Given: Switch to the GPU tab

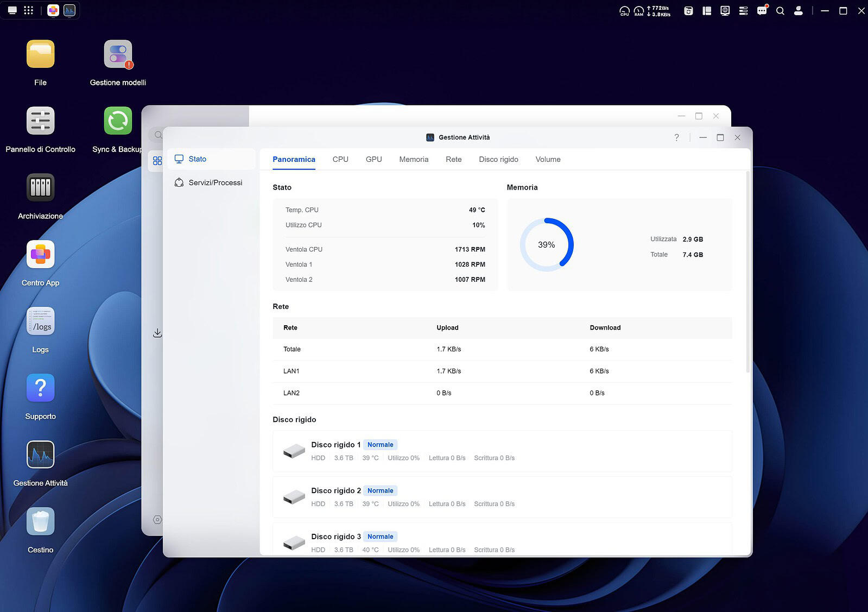Looking at the screenshot, I should tap(374, 159).
